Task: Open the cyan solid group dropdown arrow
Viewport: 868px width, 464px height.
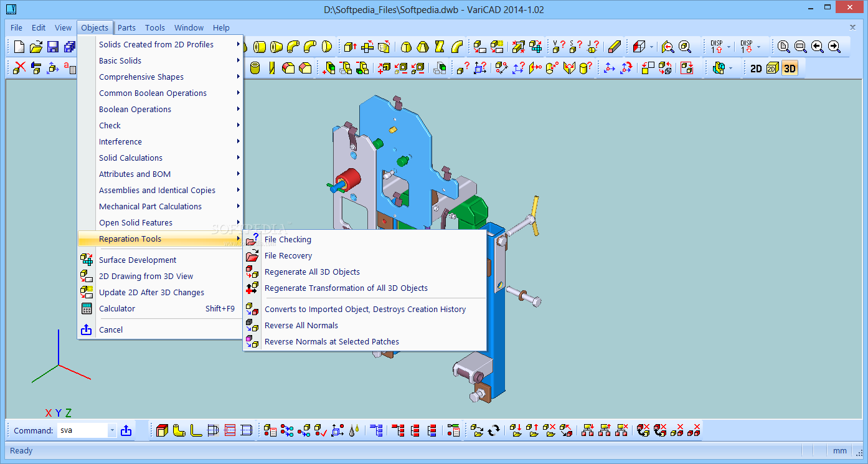Action: (731, 68)
